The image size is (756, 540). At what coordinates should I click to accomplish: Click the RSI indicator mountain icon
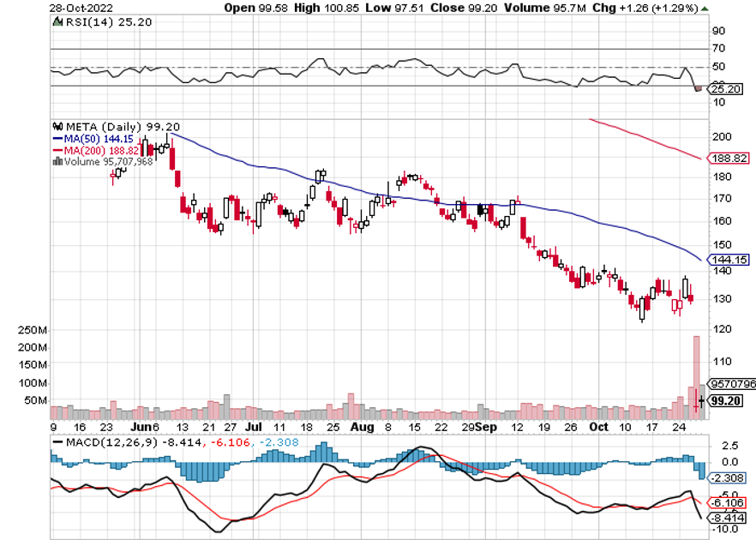click(x=58, y=24)
